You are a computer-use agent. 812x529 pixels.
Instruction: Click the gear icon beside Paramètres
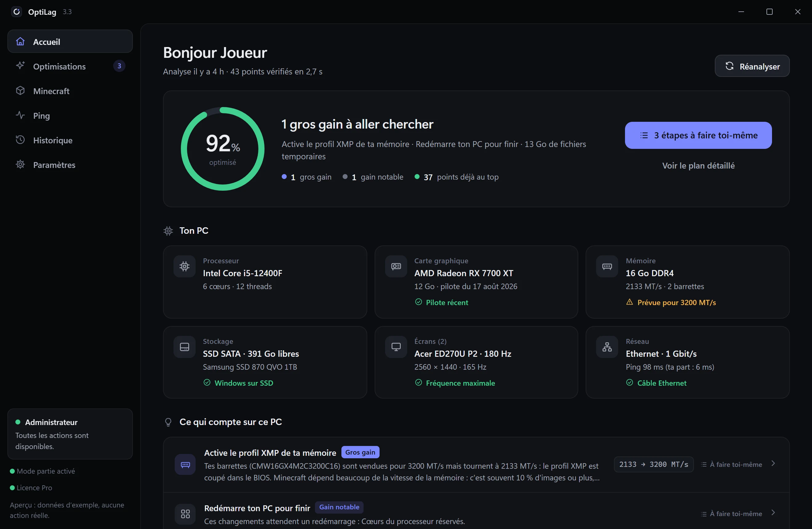click(21, 165)
